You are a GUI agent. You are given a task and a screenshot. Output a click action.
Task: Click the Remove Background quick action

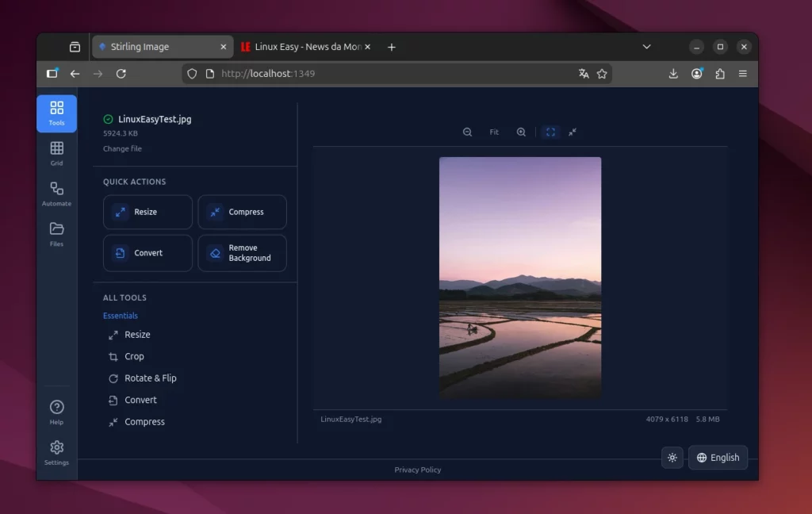point(242,253)
